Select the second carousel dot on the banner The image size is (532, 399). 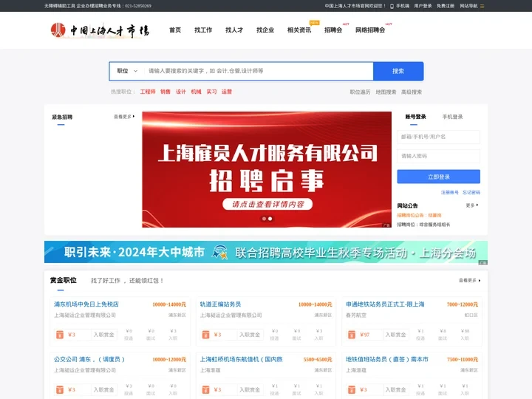pos(270,219)
